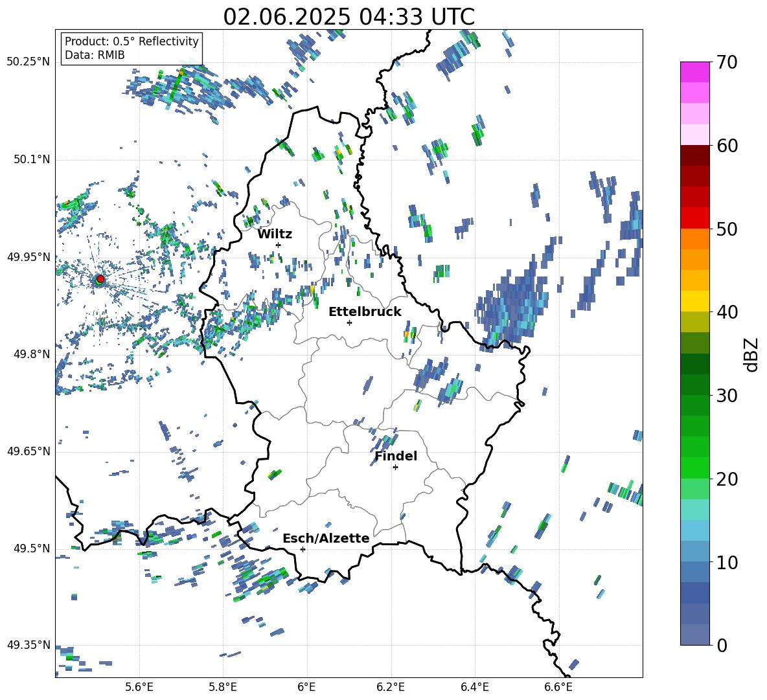Click the 6°E longitude label
This screenshot has height=700, width=767.
point(306,688)
